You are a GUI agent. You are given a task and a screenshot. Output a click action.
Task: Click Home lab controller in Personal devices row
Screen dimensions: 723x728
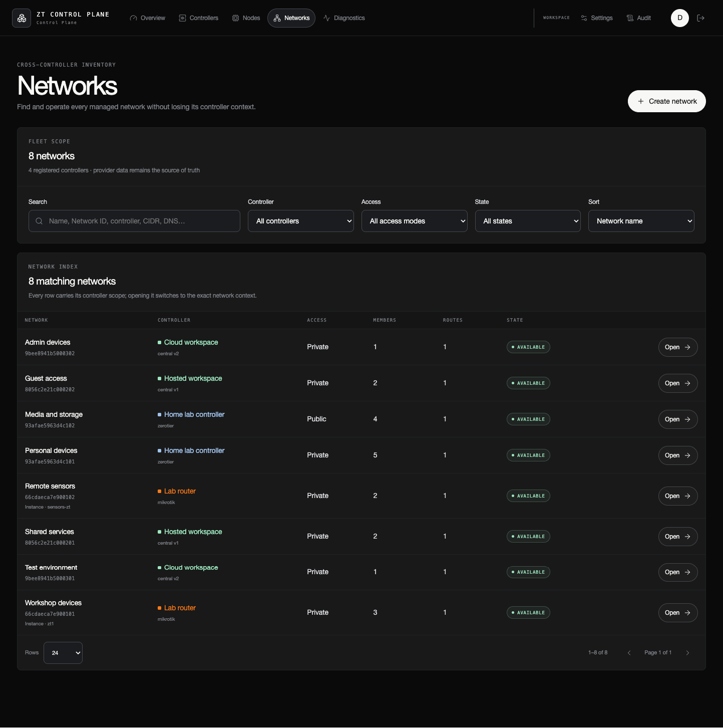191,450
